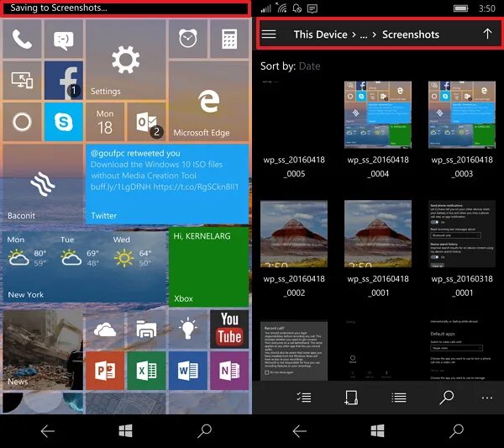Open the File Explorer tile
This screenshot has height=448, width=504.
pos(146,329)
